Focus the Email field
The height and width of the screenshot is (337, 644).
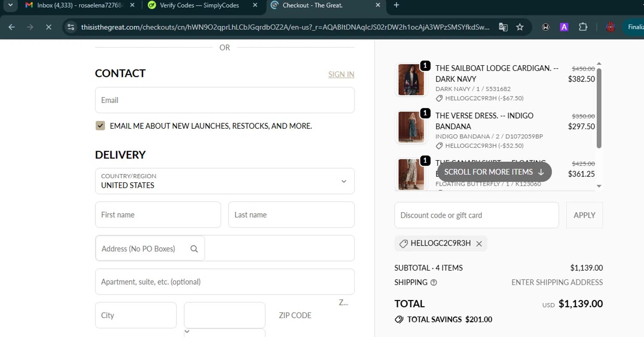pyautogui.click(x=225, y=100)
